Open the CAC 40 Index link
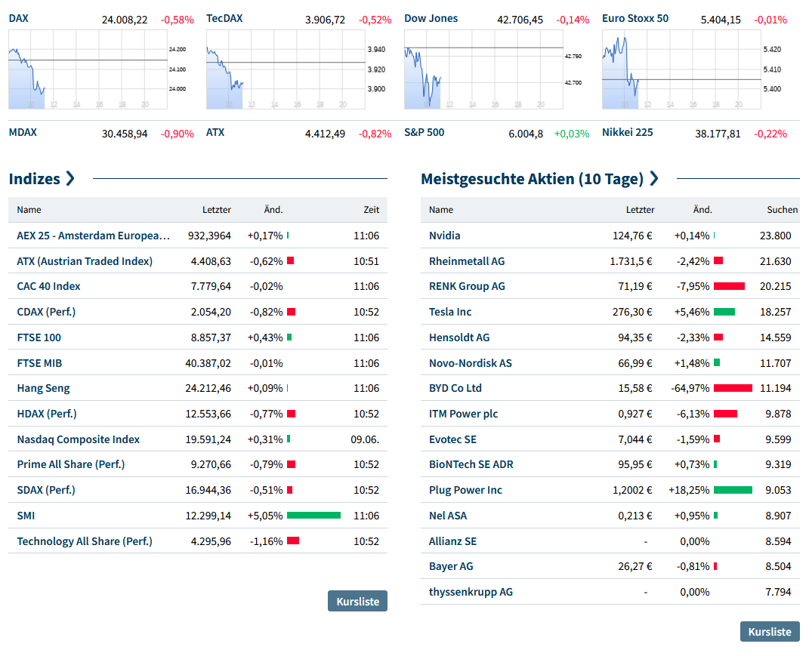812x656 pixels. pyautogui.click(x=48, y=287)
